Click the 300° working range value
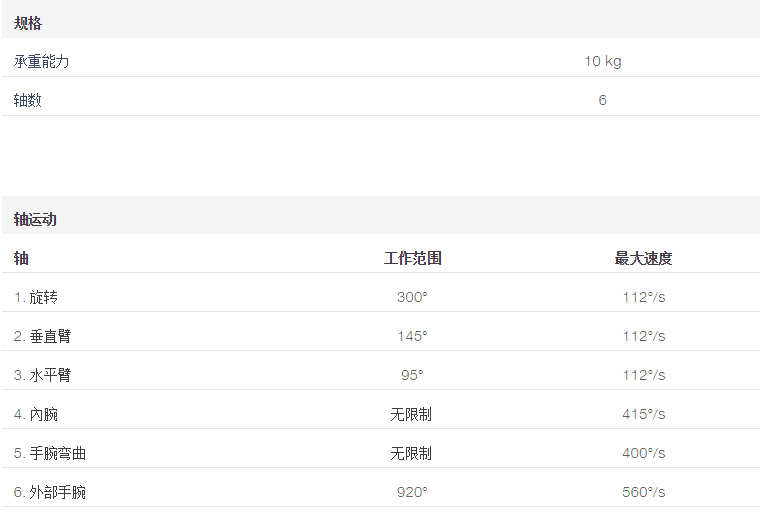The width and height of the screenshot is (761, 519). coord(412,297)
